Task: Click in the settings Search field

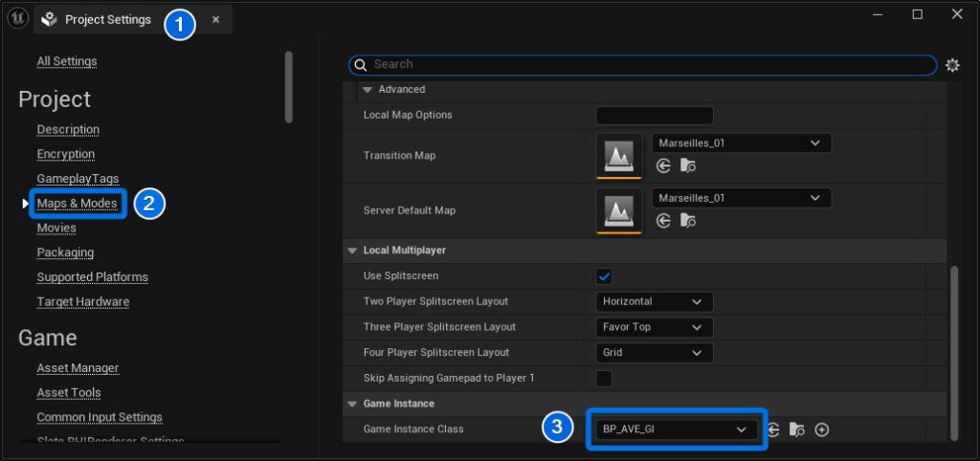Action: (641, 65)
